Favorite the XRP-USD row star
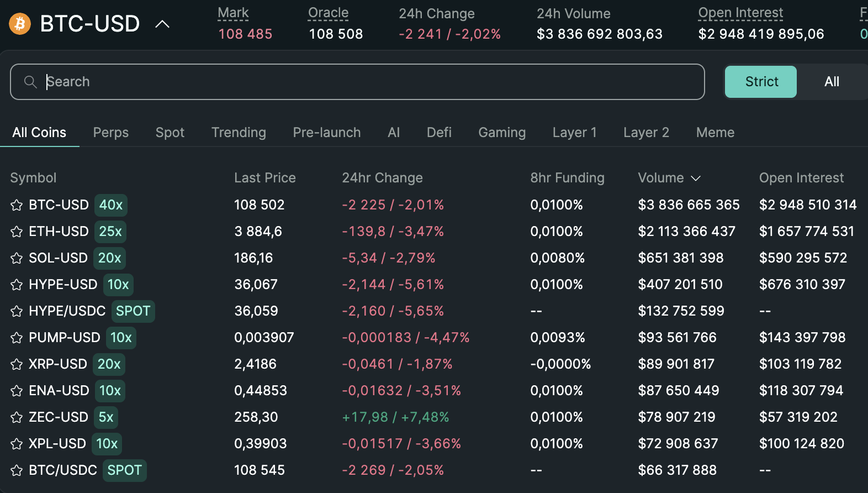 [x=17, y=364]
